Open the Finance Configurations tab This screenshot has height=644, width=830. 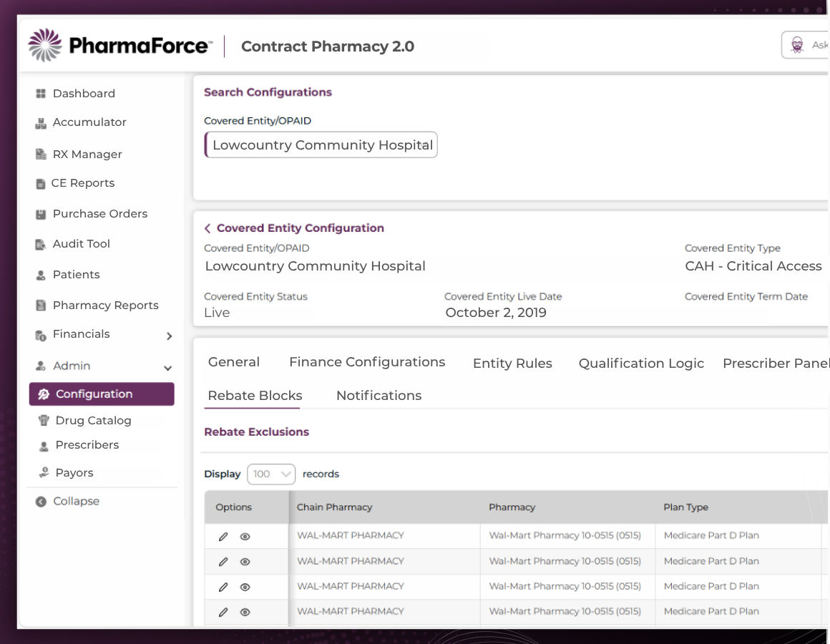click(367, 362)
